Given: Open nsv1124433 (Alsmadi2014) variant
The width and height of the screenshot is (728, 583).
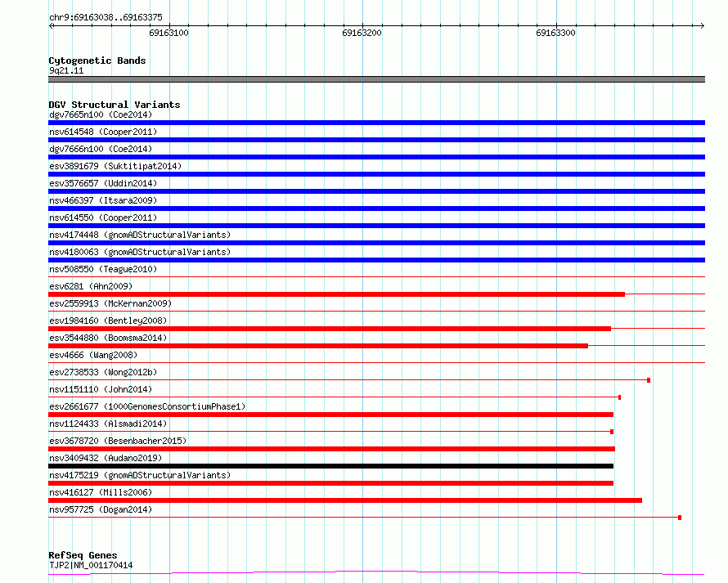Looking at the screenshot, I should [x=108, y=424].
